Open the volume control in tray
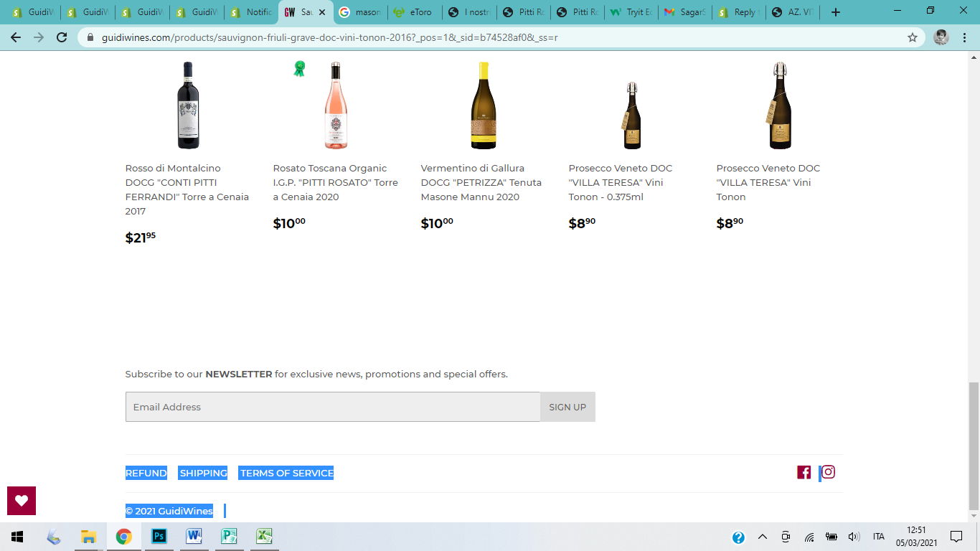The width and height of the screenshot is (980, 551). pyautogui.click(x=854, y=537)
